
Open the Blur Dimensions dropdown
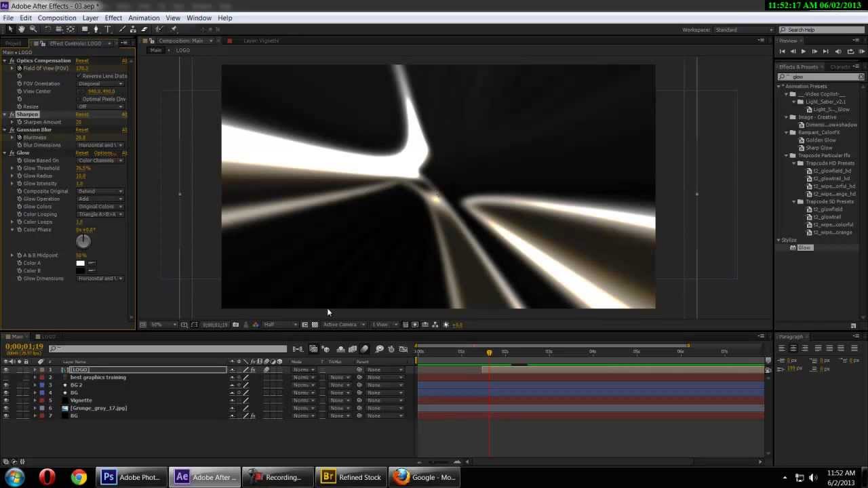click(x=100, y=145)
